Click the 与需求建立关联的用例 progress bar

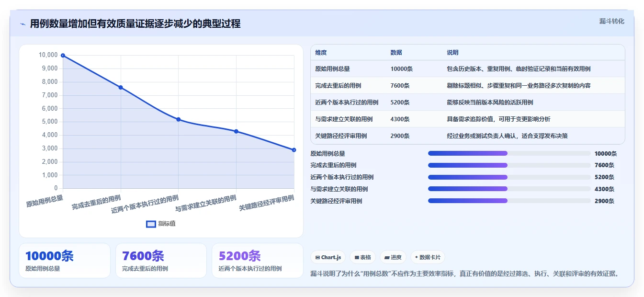click(x=509, y=189)
